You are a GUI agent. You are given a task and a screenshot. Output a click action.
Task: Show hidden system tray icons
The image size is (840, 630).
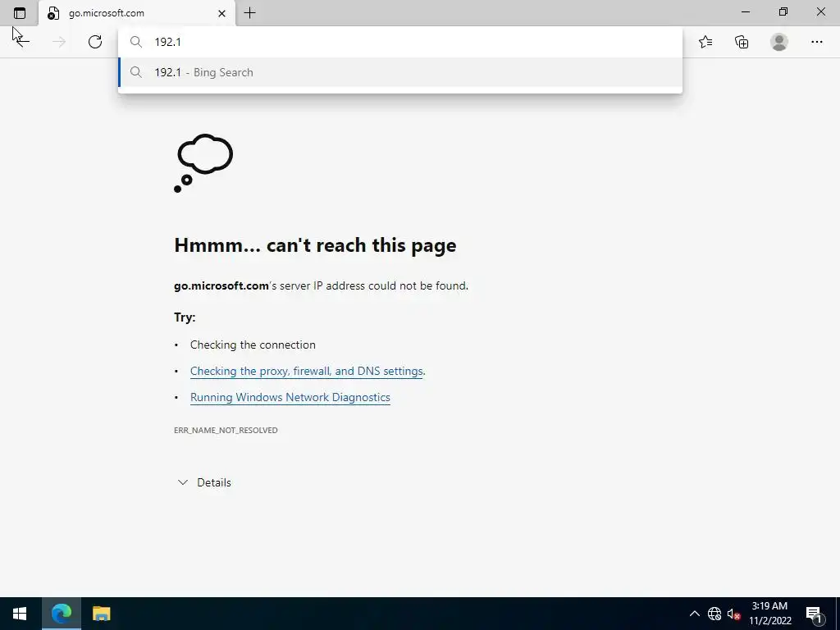[x=694, y=614]
